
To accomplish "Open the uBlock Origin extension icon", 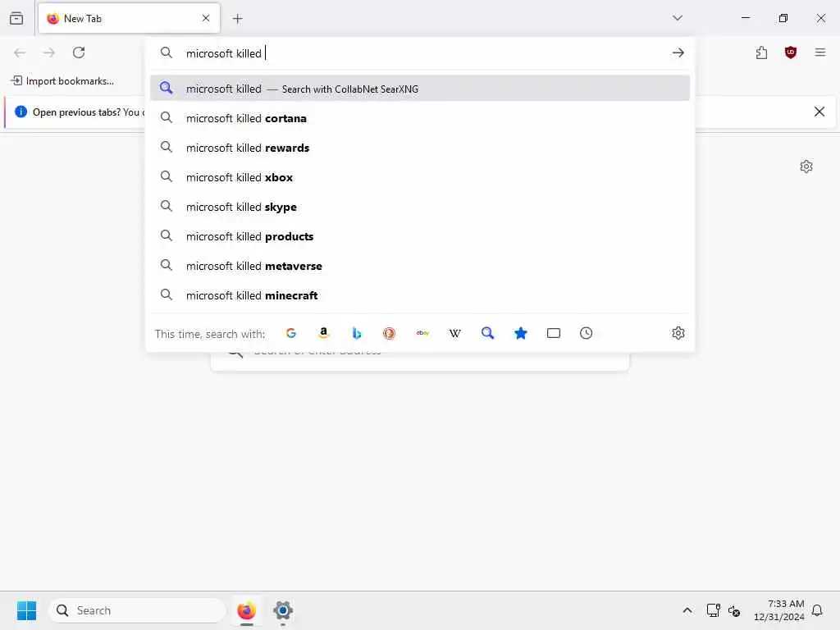I will click(791, 52).
